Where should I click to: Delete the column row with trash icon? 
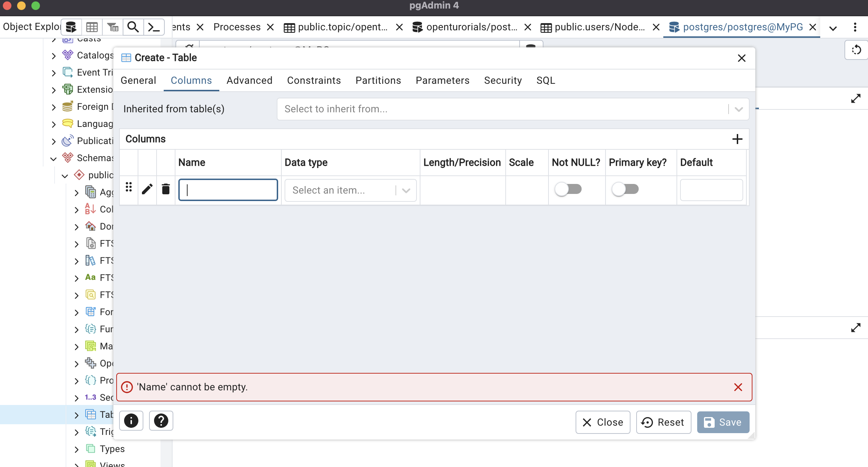point(165,189)
